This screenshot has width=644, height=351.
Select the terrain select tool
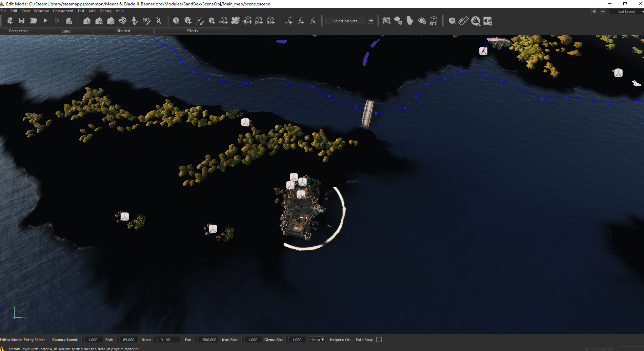(x=87, y=21)
